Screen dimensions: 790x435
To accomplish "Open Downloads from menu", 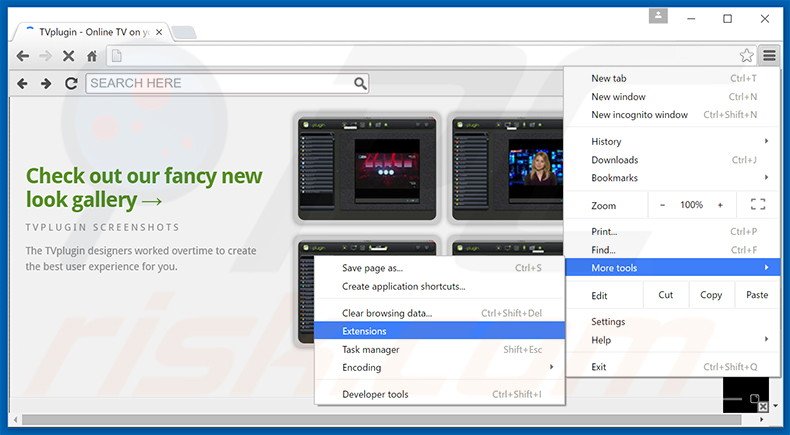I will click(674, 160).
